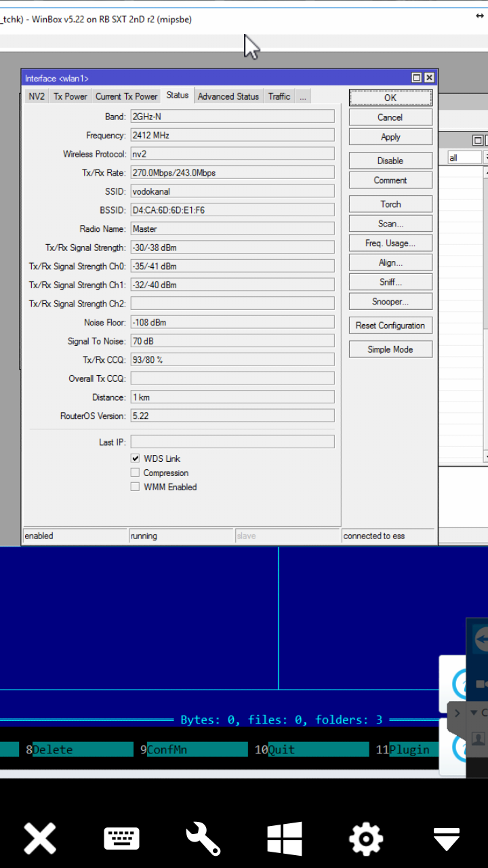
Task: Switch to the Traffic tab
Action: tap(279, 96)
